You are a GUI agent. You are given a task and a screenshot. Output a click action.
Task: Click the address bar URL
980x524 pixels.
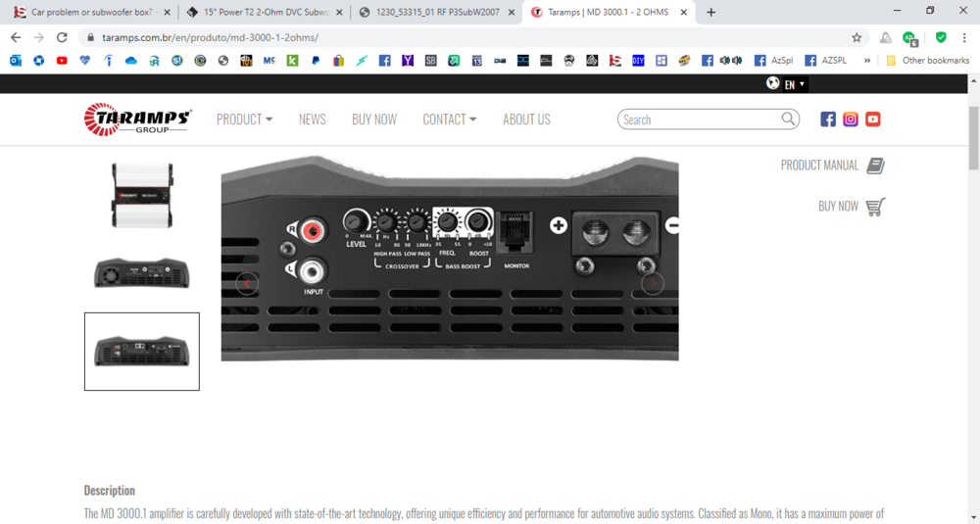(x=211, y=37)
